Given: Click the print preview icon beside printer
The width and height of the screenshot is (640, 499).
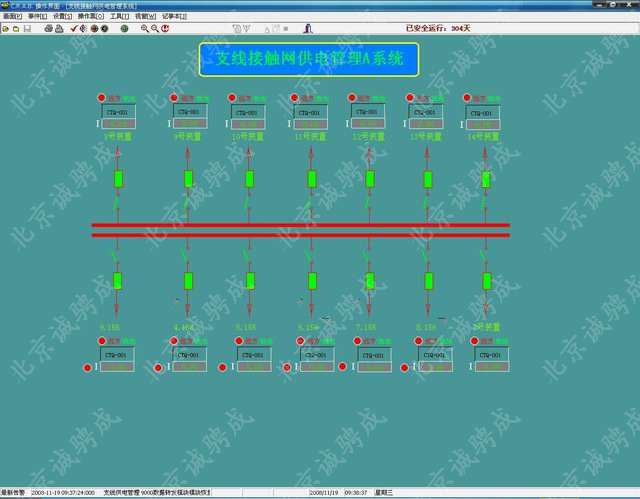Looking at the screenshot, I should click(x=59, y=29).
